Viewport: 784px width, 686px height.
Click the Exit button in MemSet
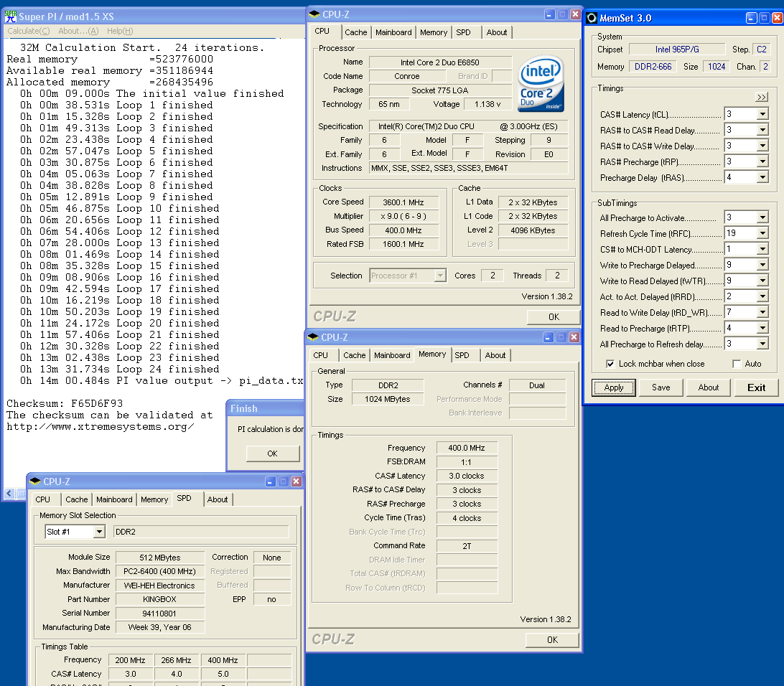click(x=756, y=387)
